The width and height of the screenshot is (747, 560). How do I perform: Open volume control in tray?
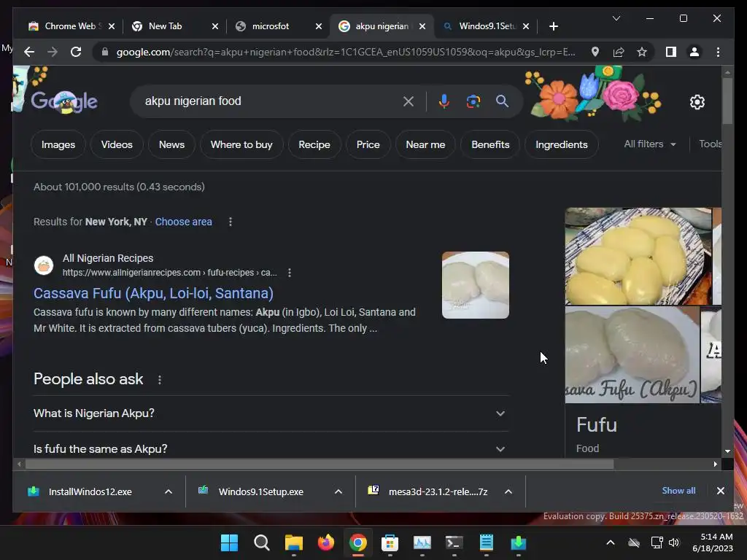click(673, 542)
